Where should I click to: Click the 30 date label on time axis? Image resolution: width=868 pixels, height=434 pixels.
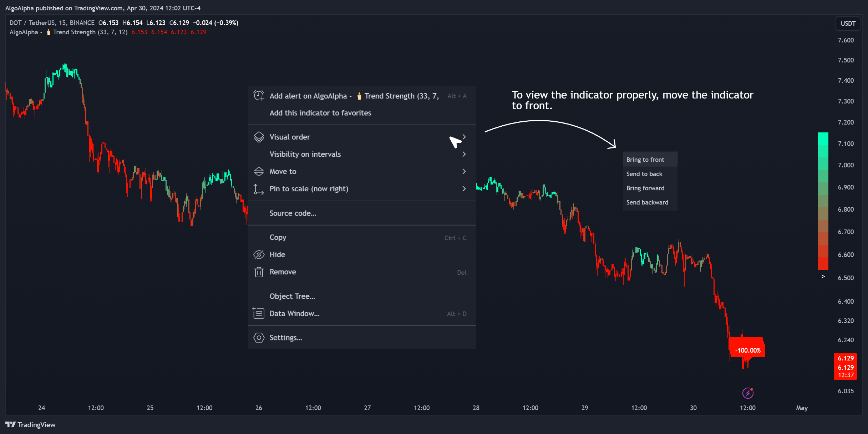693,408
